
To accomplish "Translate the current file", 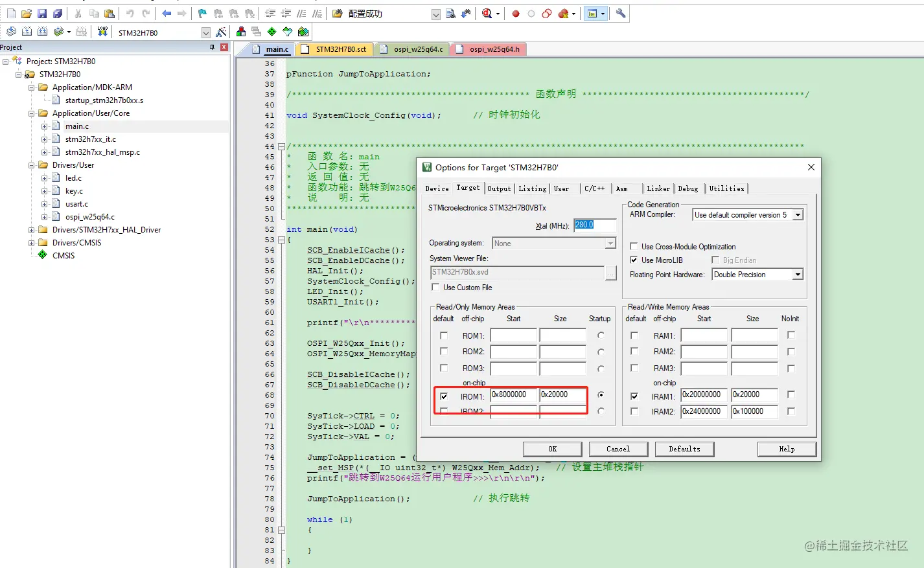I will pyautogui.click(x=11, y=32).
